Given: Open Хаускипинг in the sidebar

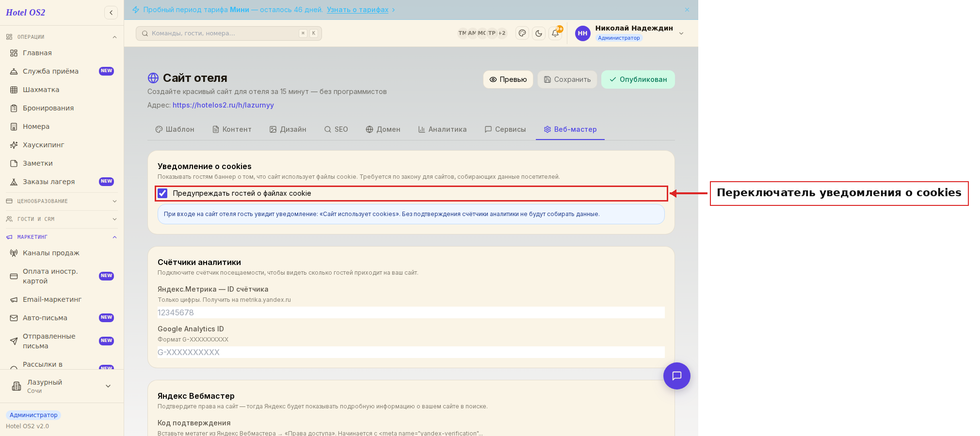Looking at the screenshot, I should tap(62, 145).
